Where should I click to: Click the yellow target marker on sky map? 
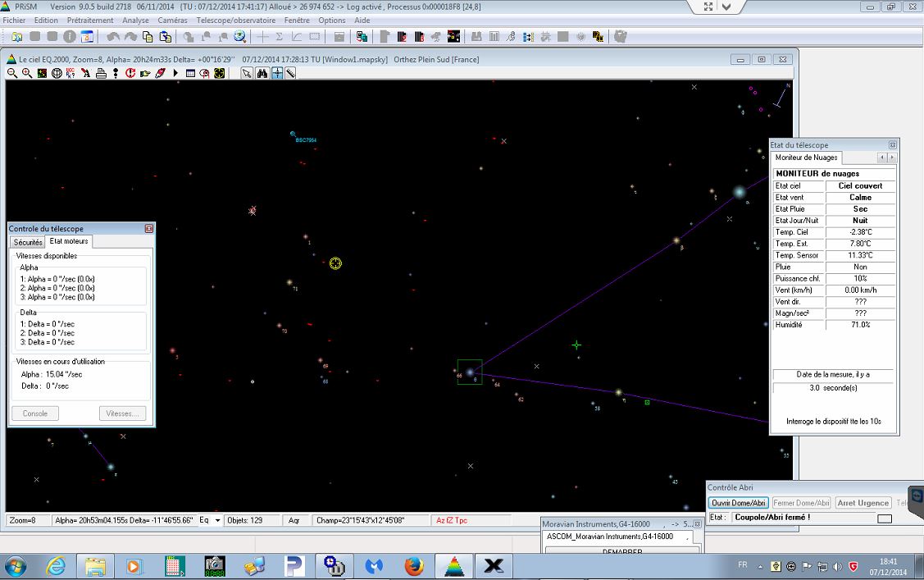pos(335,263)
